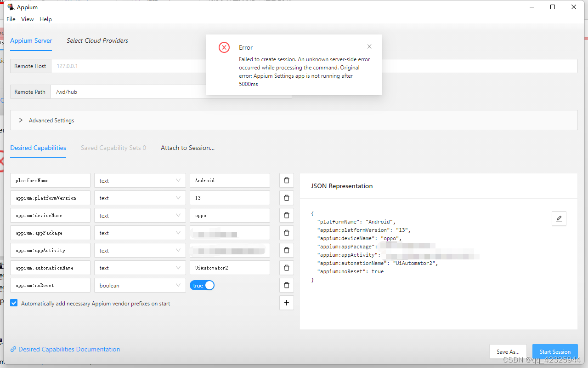Viewport: 588px width, 368px height.
Task: Open type dropdown for platformName
Action: click(140, 180)
